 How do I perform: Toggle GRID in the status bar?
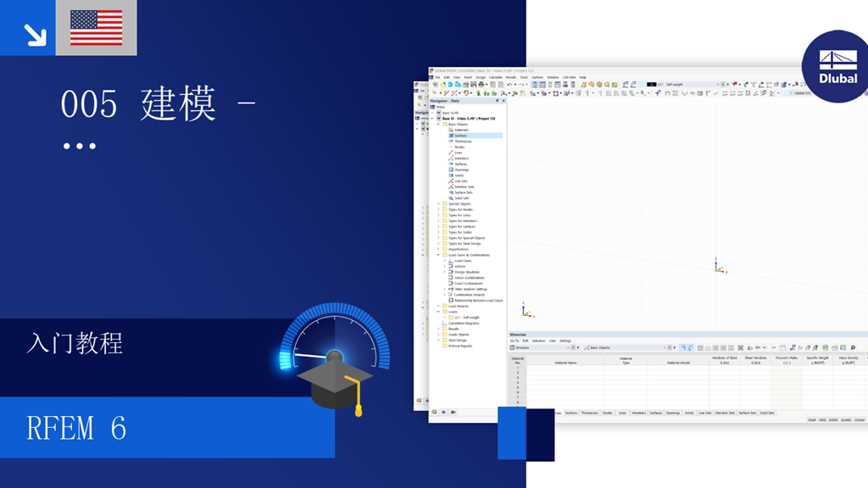[x=822, y=420]
